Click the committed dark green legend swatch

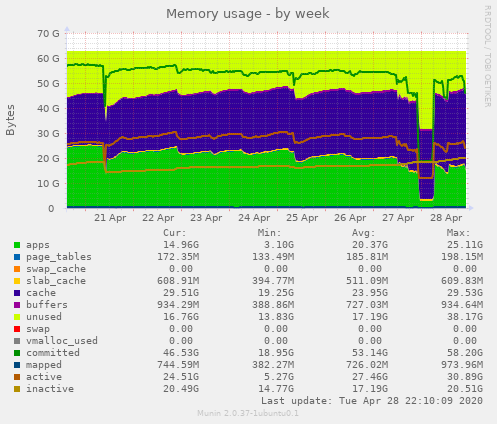(17, 353)
